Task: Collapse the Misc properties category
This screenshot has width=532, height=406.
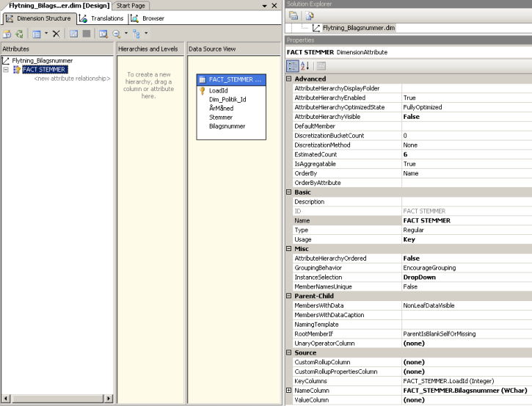Action: pyautogui.click(x=288, y=249)
